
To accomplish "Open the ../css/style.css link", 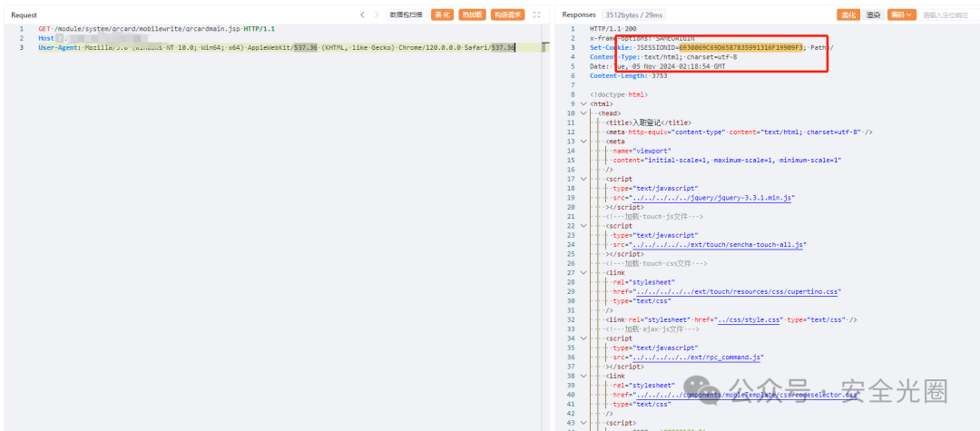I will [750, 319].
